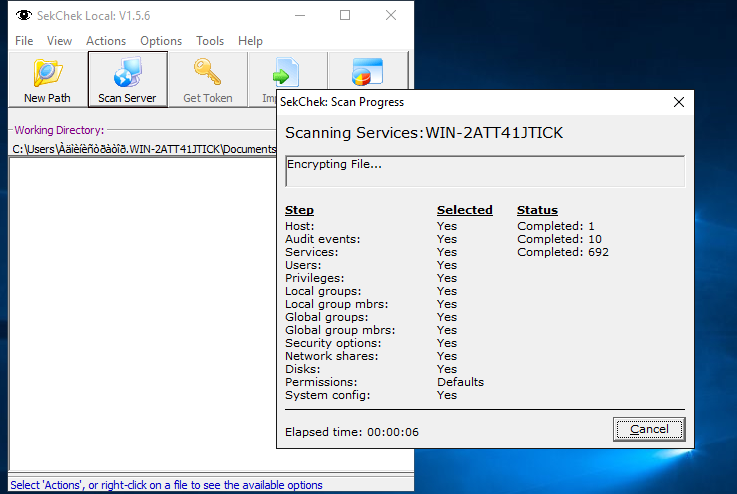Cancel the running scan
Viewport: 737px width, 494px height.
click(x=649, y=429)
